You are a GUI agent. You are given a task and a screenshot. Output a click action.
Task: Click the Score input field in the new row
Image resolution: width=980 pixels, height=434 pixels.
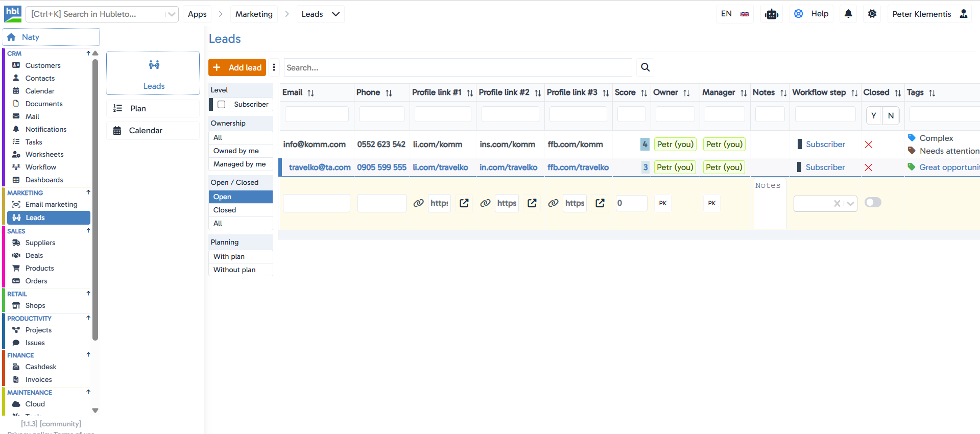631,203
